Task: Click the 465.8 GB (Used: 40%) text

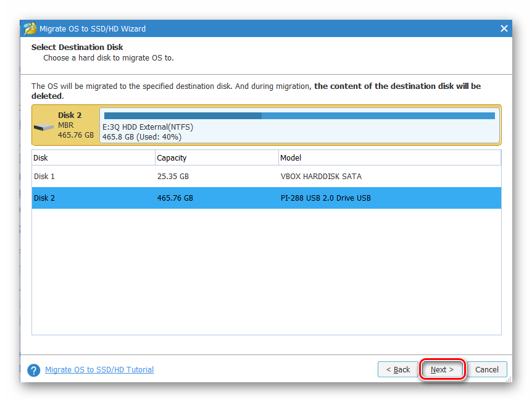Action: (x=142, y=137)
